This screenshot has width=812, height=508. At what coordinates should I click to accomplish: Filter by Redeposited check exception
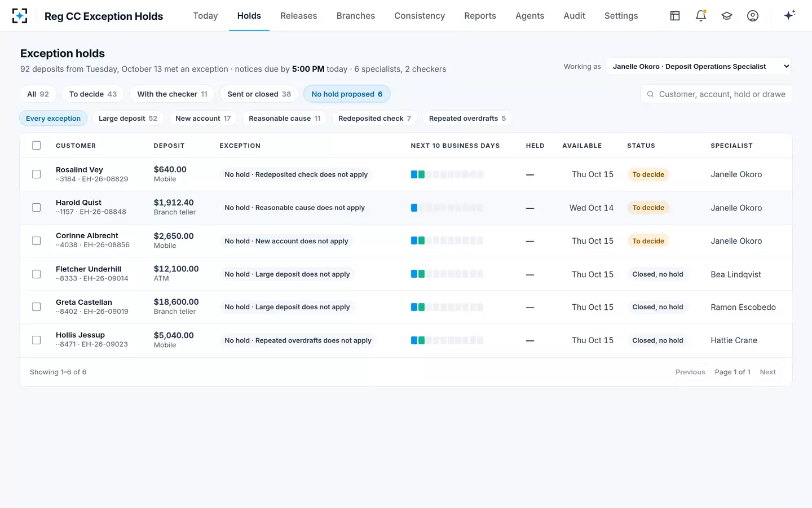click(374, 119)
